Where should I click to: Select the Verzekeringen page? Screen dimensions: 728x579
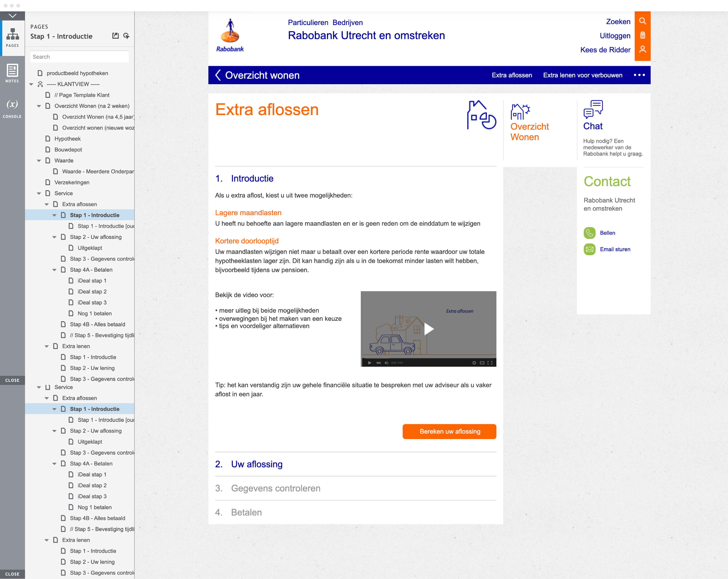click(72, 182)
